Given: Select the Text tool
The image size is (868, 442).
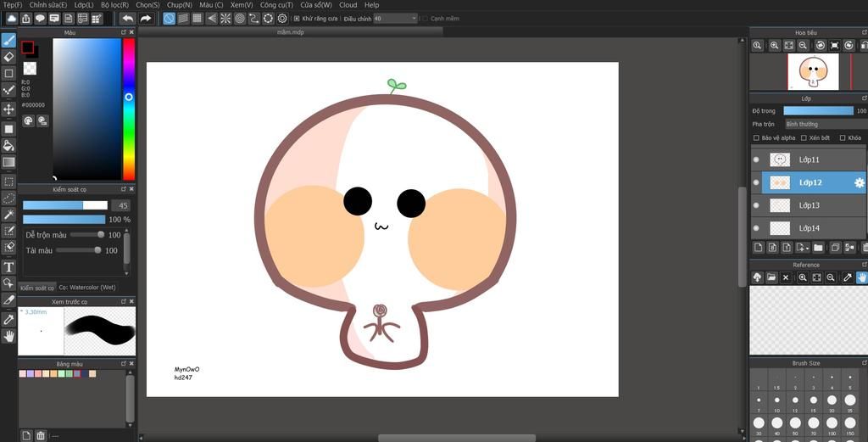Looking at the screenshot, I should point(8,267).
